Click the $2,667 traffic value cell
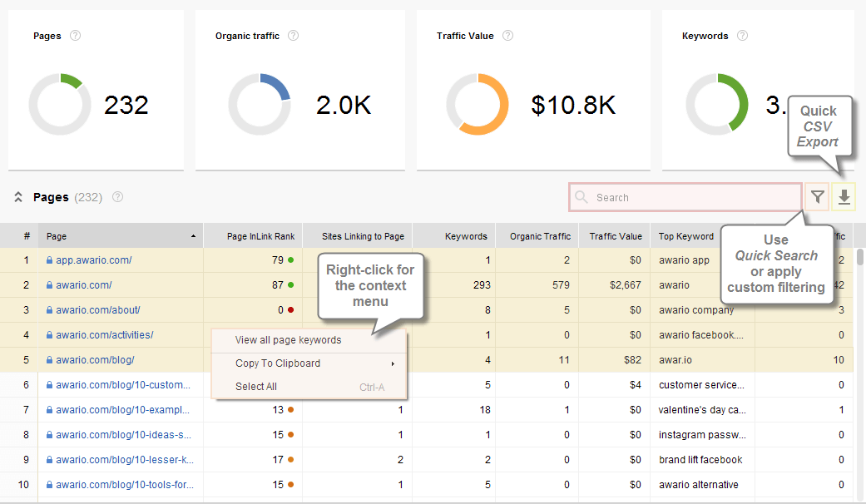This screenshot has height=504, width=866. pyautogui.click(x=626, y=284)
